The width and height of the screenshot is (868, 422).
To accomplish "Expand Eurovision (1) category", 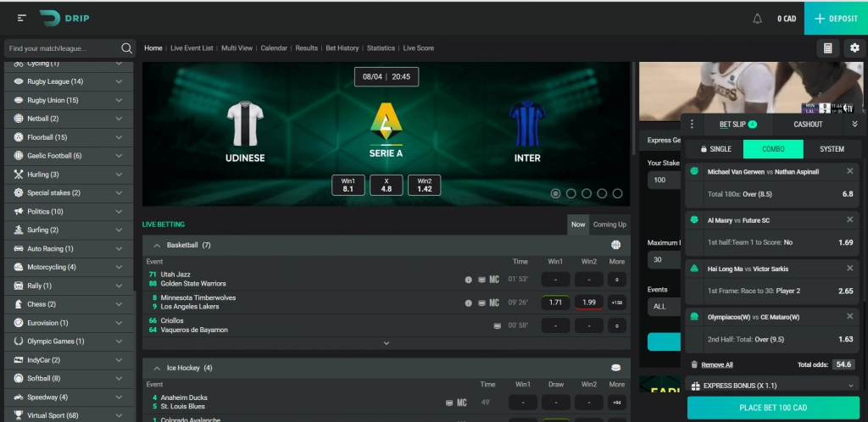I will (x=70, y=323).
